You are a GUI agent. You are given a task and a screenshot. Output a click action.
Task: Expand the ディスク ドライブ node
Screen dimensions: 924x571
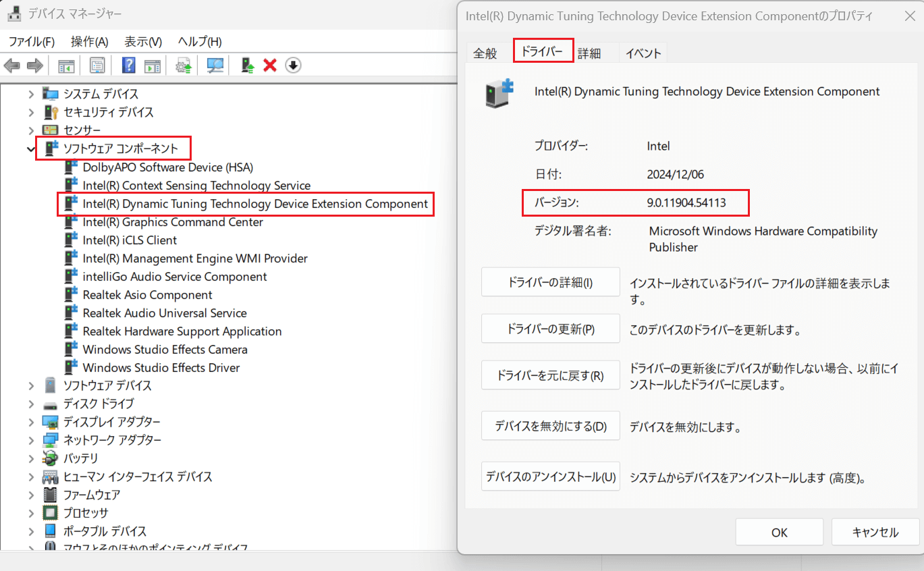tap(31, 404)
